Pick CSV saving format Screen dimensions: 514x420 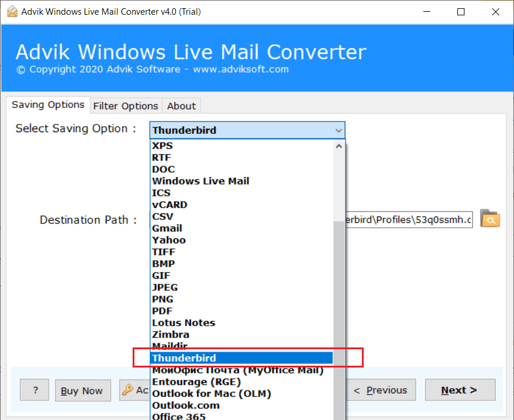[x=242, y=216]
